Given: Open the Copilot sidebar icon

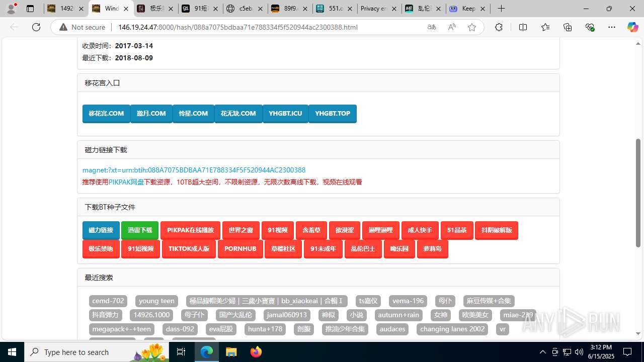Looking at the screenshot, I should click(x=632, y=27).
